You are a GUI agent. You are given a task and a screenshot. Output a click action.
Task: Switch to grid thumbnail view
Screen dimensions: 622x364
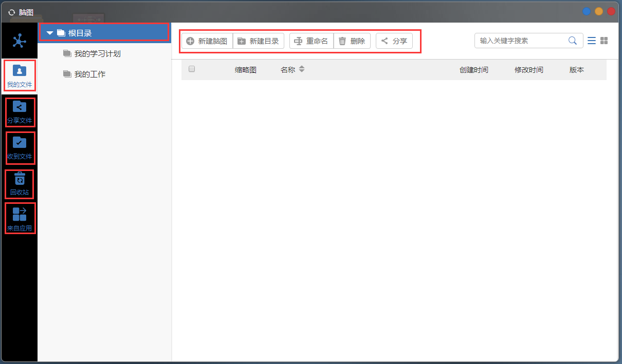click(604, 41)
